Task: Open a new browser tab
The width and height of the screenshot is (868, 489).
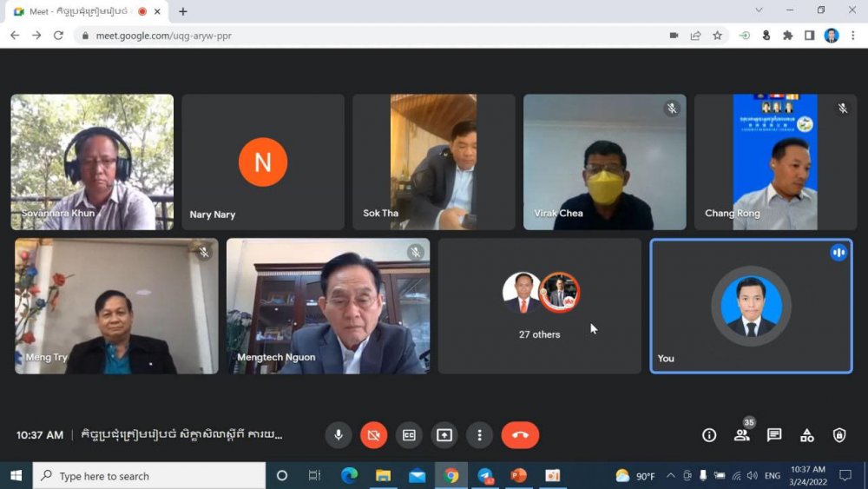Action: [183, 11]
